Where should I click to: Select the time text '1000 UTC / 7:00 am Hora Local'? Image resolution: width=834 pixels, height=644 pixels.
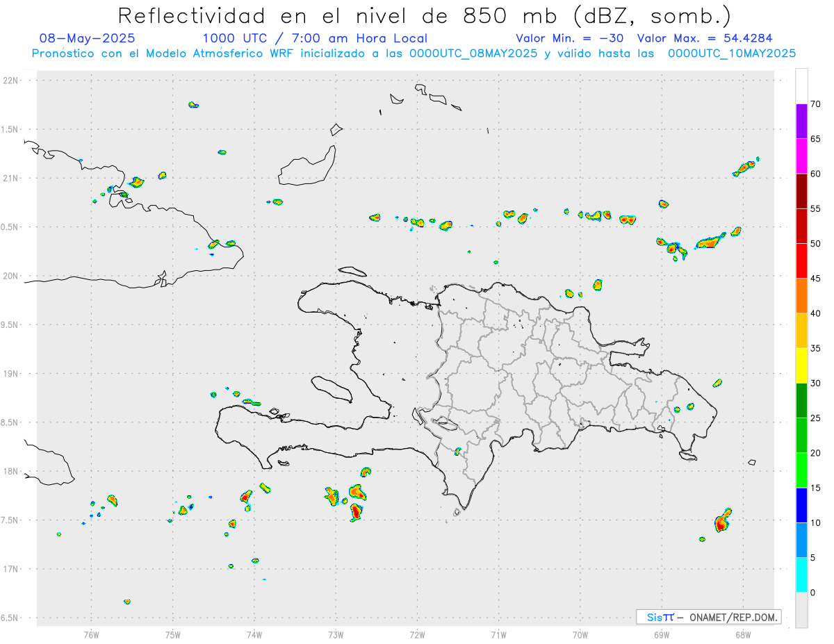[315, 38]
